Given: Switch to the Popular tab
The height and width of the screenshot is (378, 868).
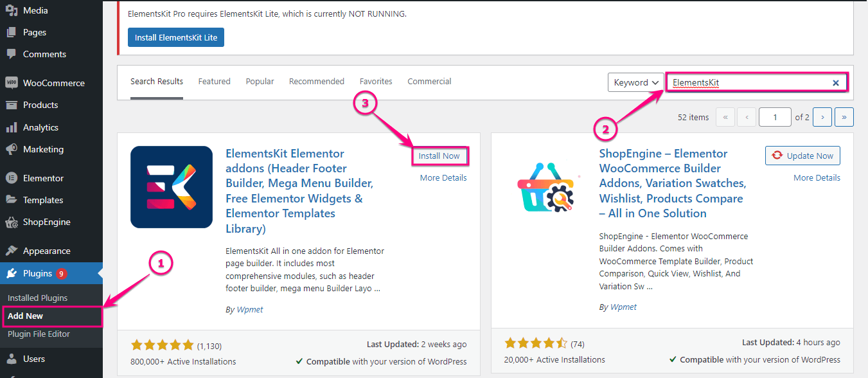Looking at the screenshot, I should (260, 82).
